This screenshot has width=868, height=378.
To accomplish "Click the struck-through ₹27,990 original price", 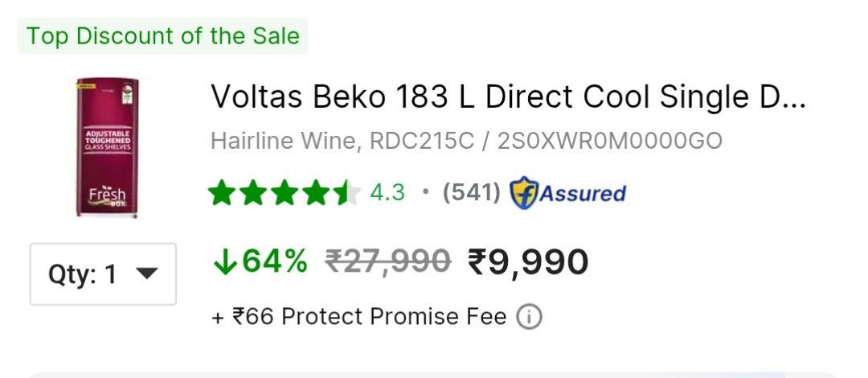I will (x=388, y=261).
